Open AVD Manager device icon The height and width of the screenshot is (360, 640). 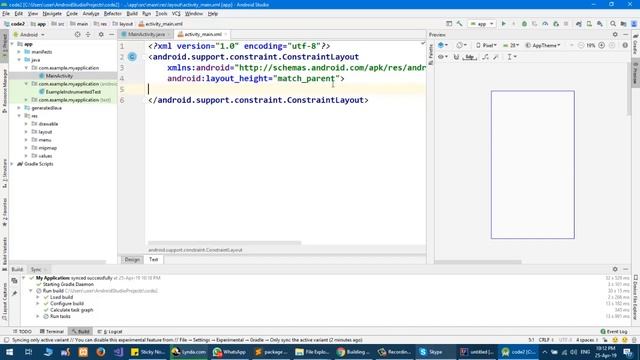[x=589, y=24]
